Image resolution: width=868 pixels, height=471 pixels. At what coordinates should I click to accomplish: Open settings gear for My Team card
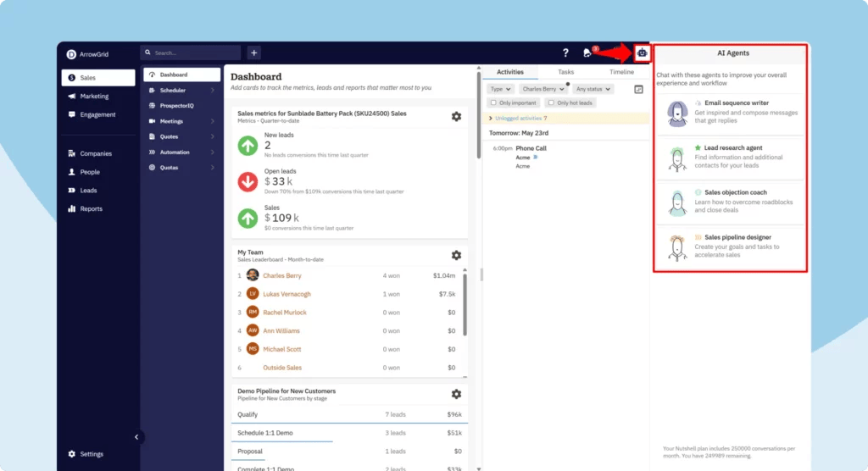point(456,255)
